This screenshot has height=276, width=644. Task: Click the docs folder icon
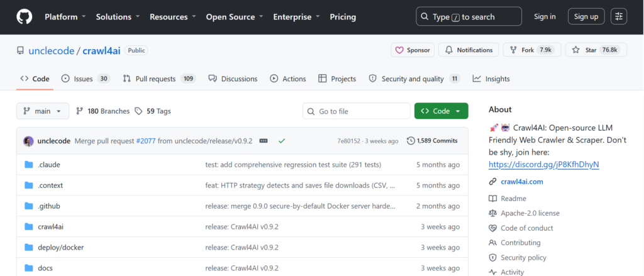[28, 268]
